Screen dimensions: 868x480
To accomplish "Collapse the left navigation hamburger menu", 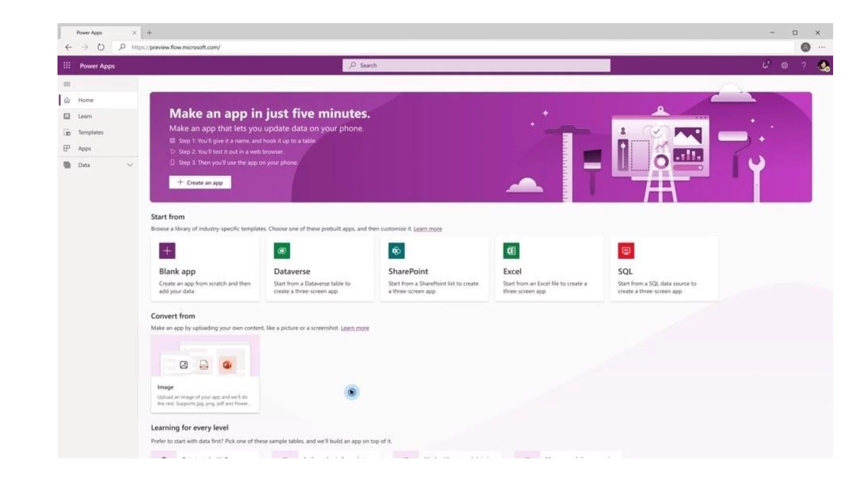I will coord(67,84).
